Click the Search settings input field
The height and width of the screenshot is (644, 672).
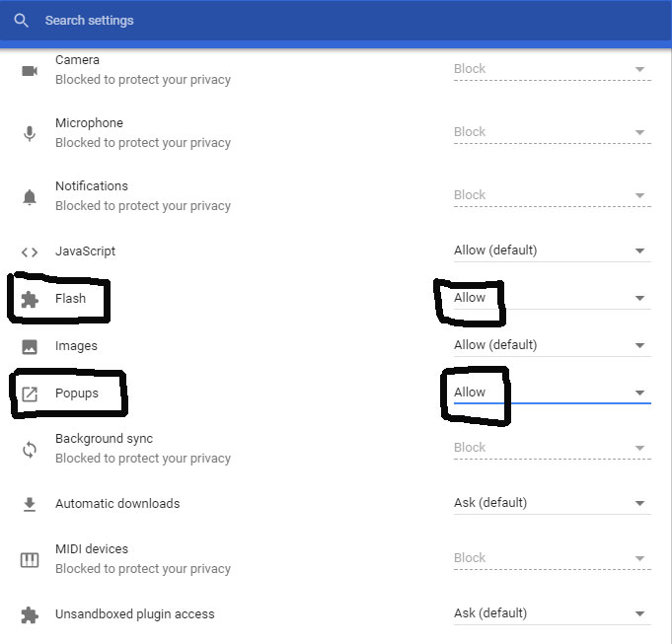click(342, 20)
